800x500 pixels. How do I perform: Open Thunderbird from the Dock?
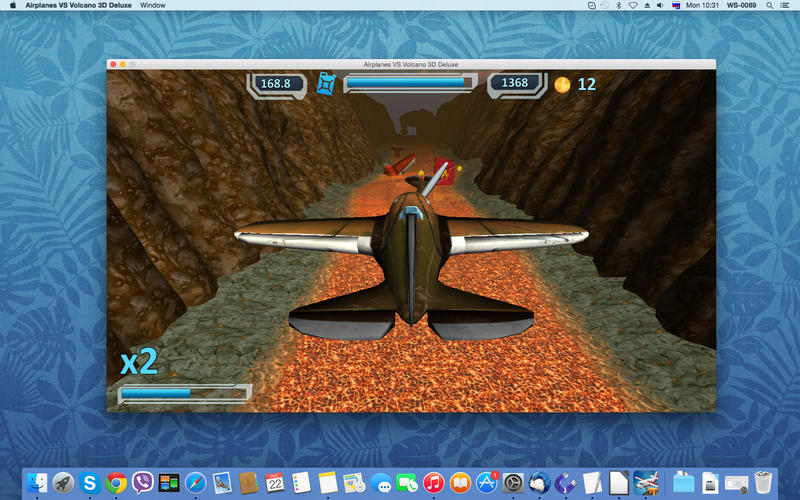pyautogui.click(x=540, y=483)
